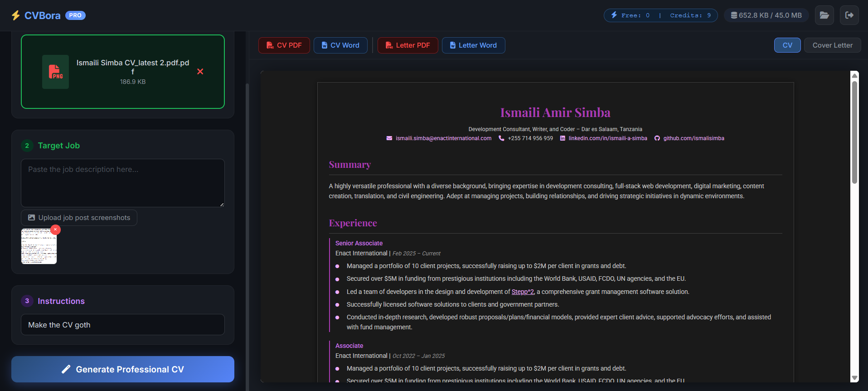The image size is (868, 391).
Task: Click the CVBora lightning bolt logo
Action: [x=16, y=15]
